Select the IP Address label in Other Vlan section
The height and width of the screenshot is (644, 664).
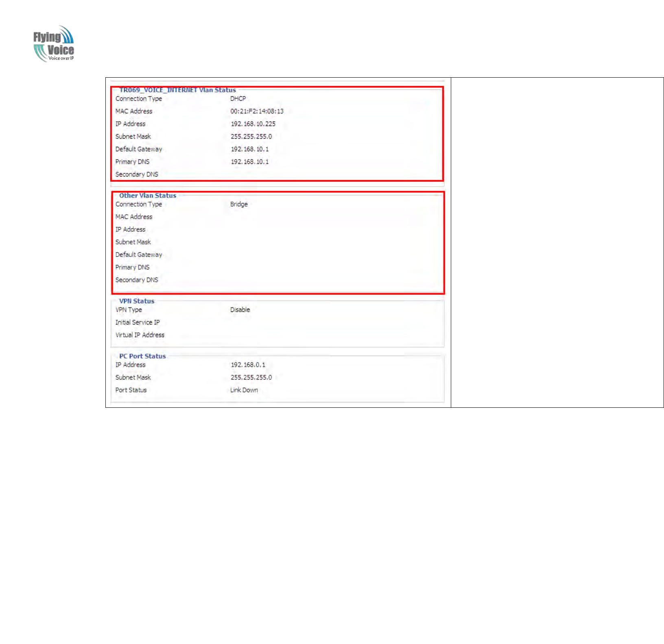coord(130,229)
